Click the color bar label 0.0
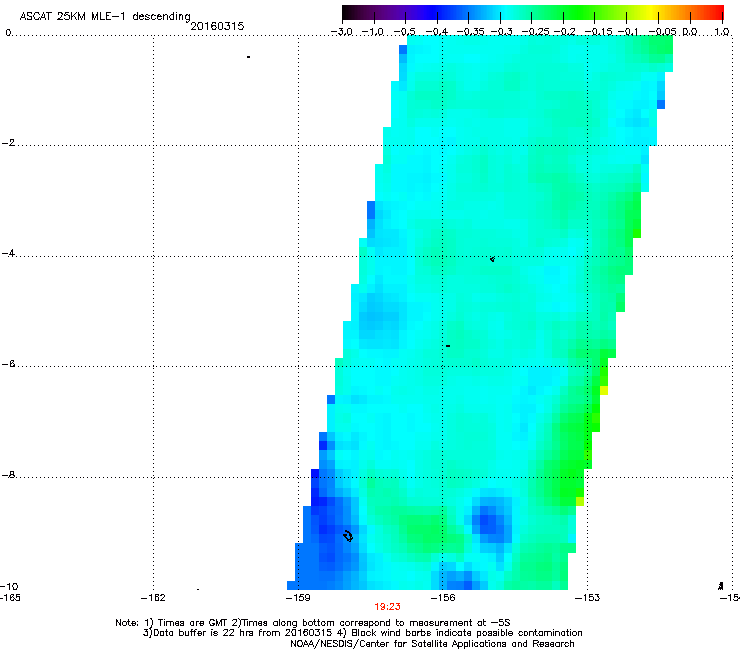 (x=690, y=32)
